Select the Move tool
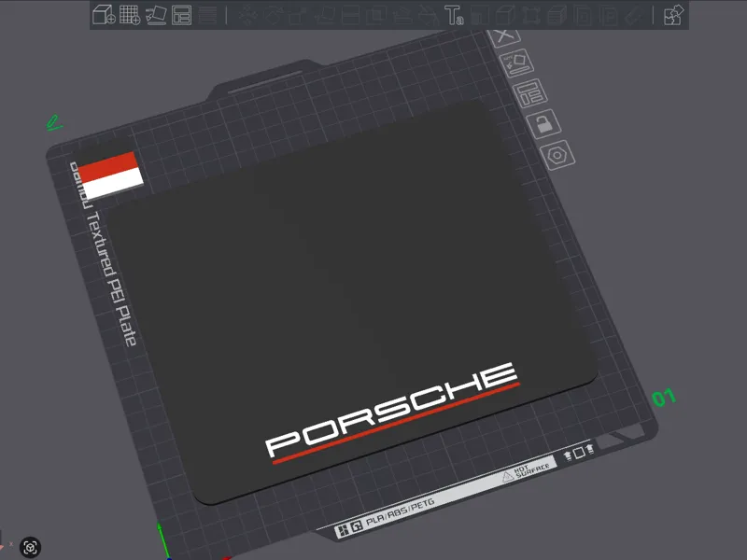747x560 pixels. click(x=247, y=15)
